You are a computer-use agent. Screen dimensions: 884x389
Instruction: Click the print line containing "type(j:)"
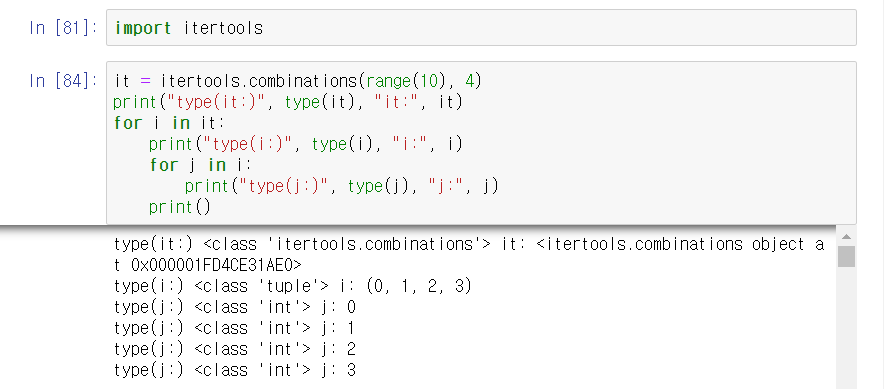pyautogui.click(x=342, y=186)
